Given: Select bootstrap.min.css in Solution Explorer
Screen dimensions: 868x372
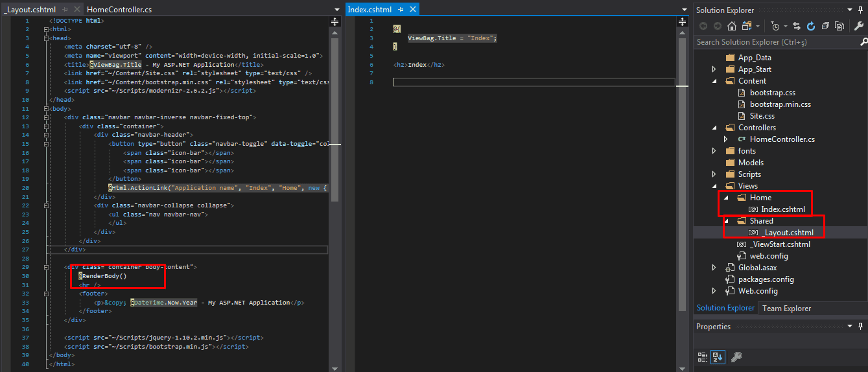Looking at the screenshot, I should (780, 104).
